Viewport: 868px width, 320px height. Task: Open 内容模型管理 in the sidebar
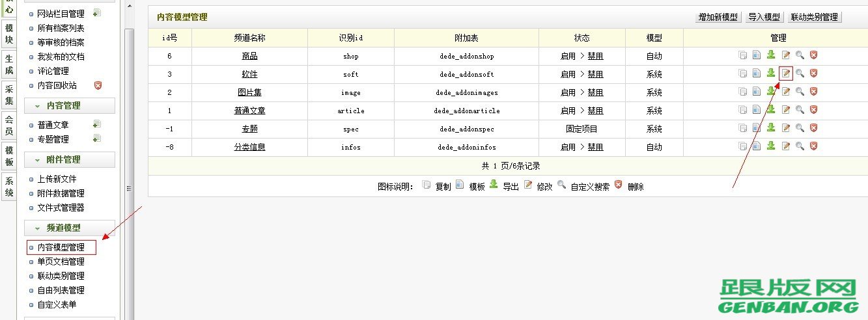click(x=61, y=247)
